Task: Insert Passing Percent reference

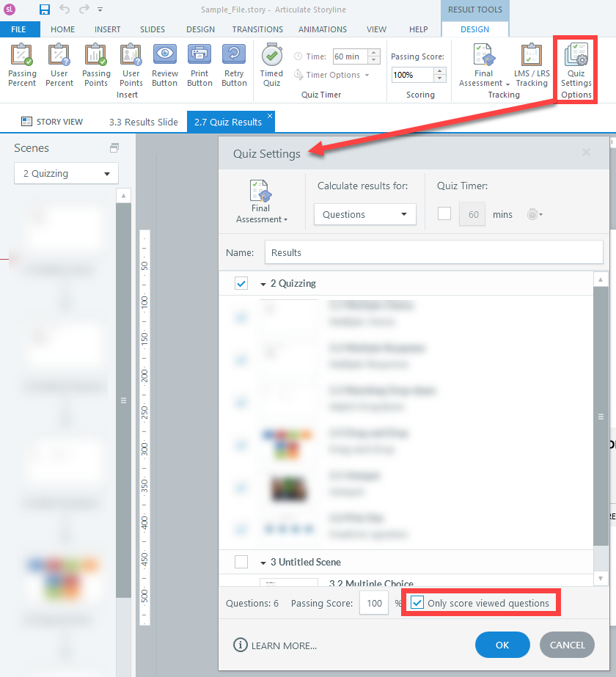Action: [22, 65]
